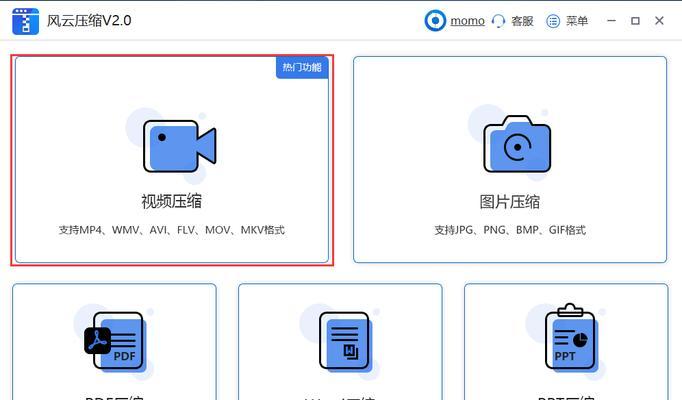
Task: Close the 风云压缩 window
Action: 659,20
